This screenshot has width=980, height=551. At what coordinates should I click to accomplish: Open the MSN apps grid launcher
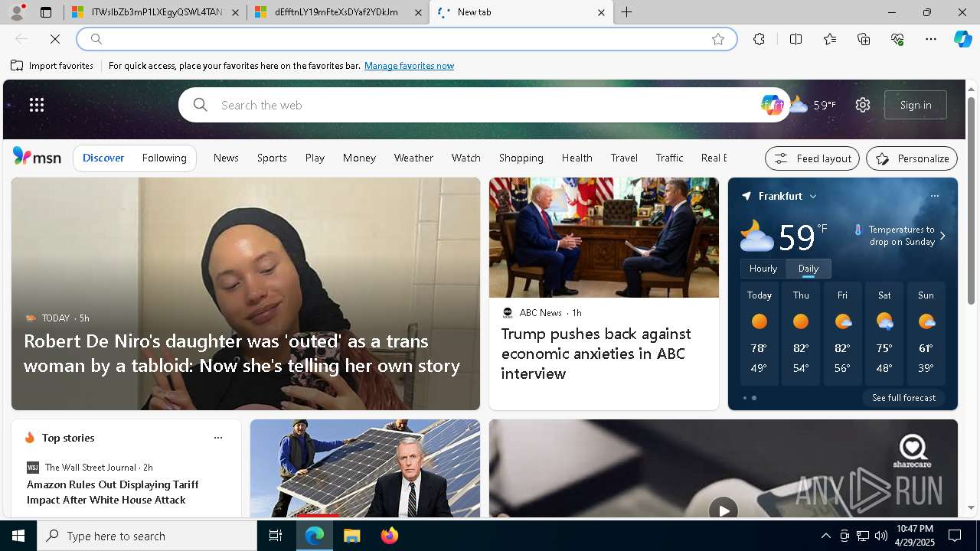[37, 105]
